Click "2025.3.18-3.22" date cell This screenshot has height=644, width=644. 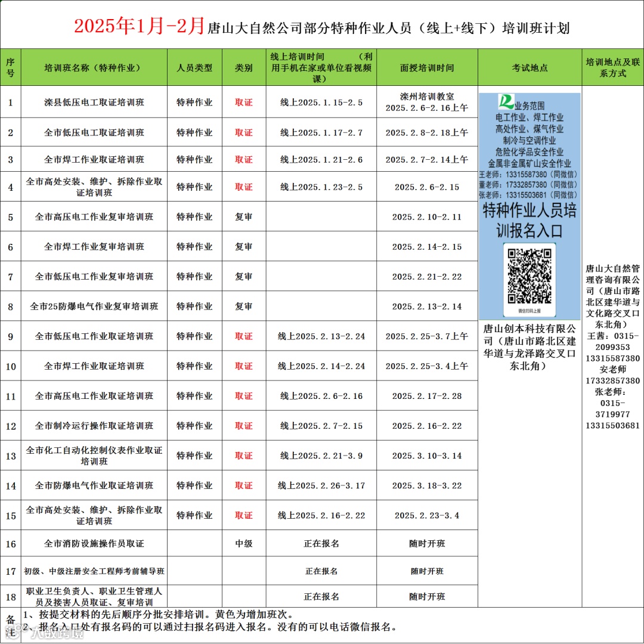click(x=427, y=485)
